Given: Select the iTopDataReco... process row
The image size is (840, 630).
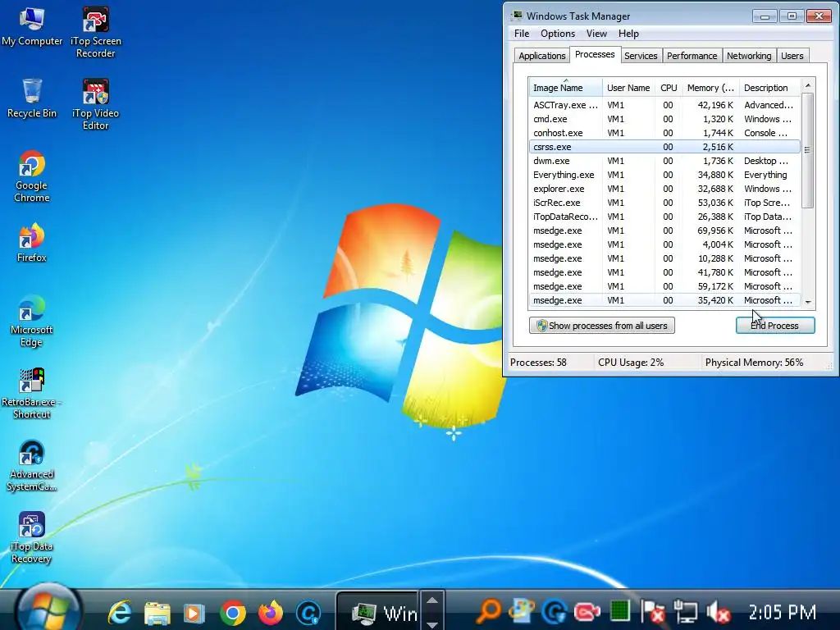Looking at the screenshot, I should coord(664,217).
